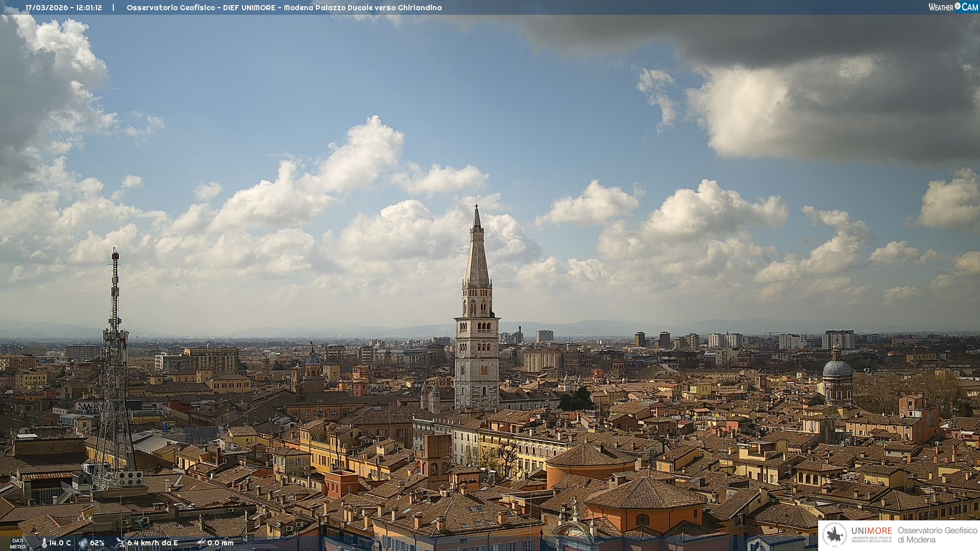Screen dimensions: 980x551
Task: Click the 0.0 mm rainfall value
Action: coord(220,543)
